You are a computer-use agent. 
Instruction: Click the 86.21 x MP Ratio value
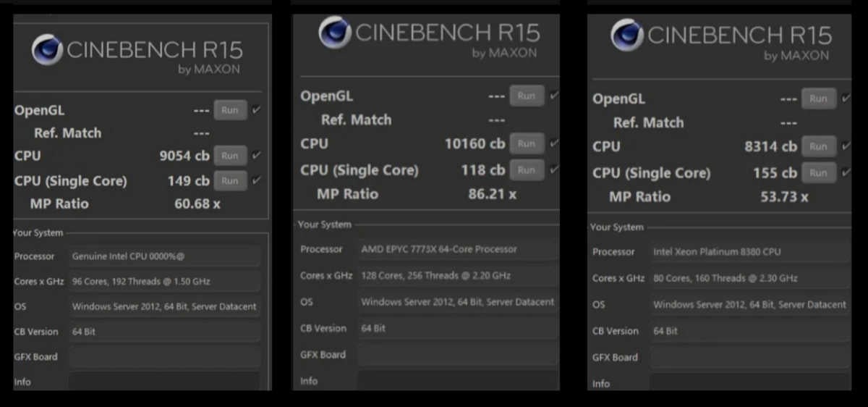point(492,193)
